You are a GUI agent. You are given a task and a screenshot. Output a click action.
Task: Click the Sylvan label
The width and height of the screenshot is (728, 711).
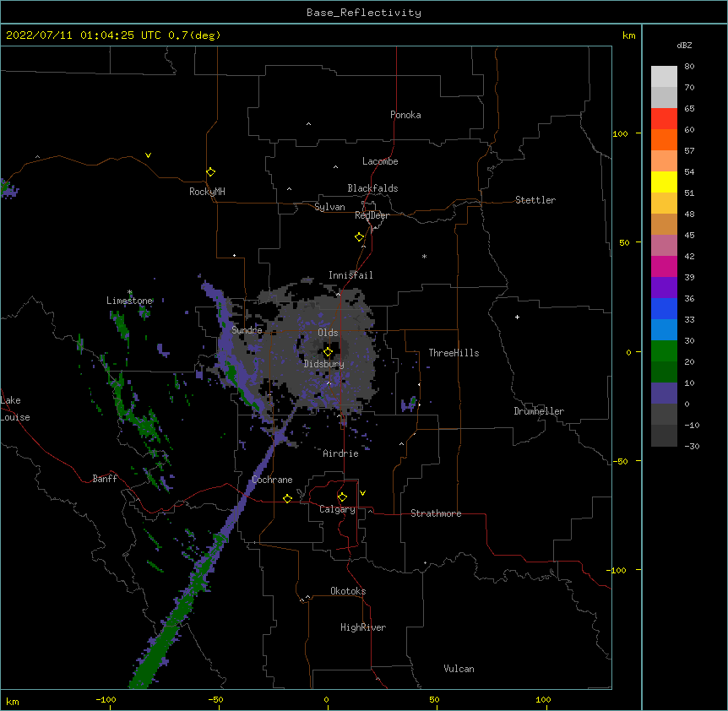[329, 207]
